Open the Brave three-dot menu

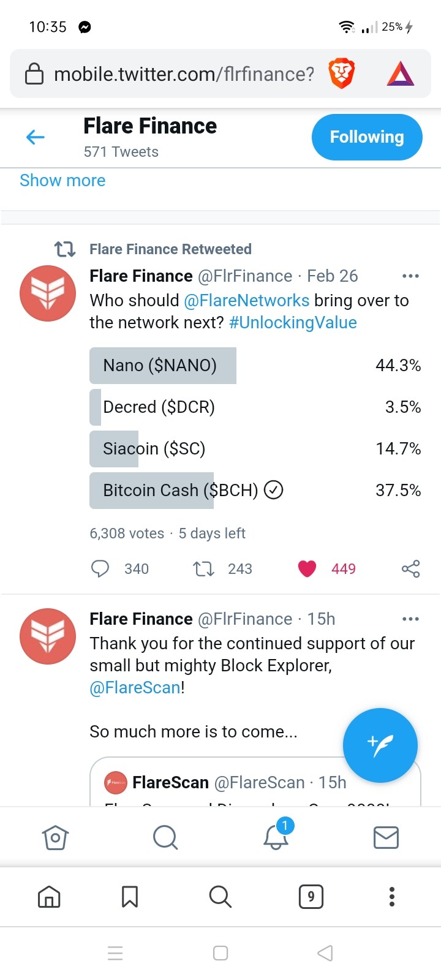[x=392, y=897]
